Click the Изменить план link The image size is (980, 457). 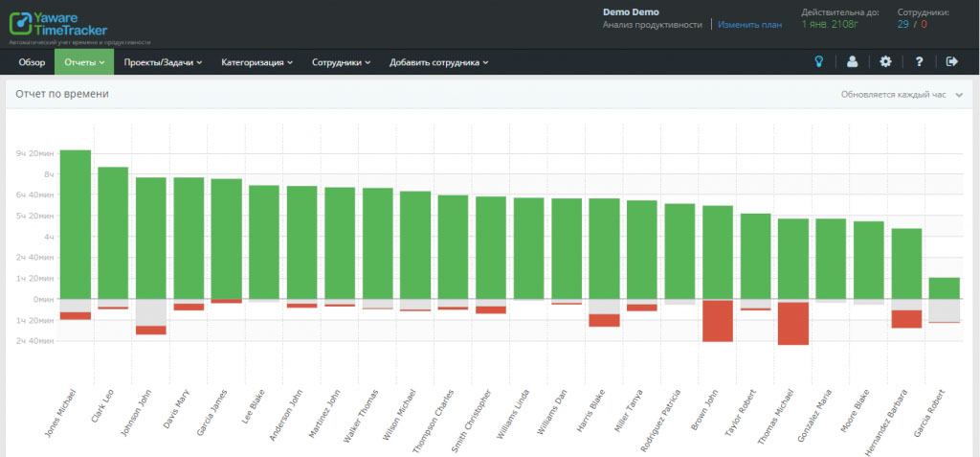click(x=749, y=25)
